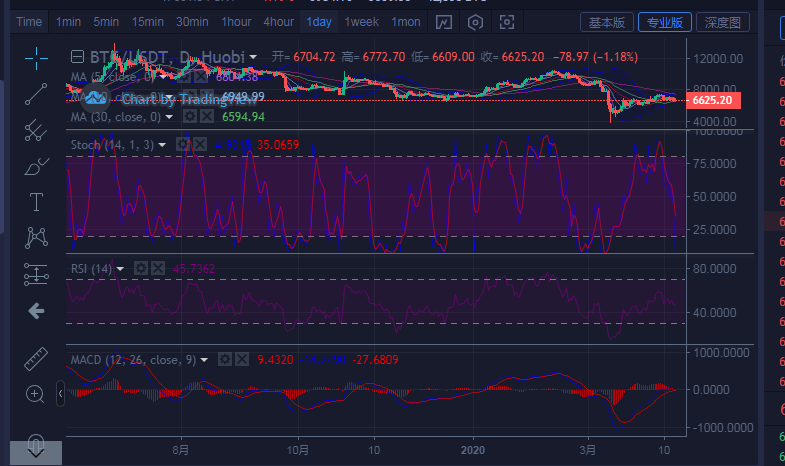Viewport: 785px width, 466px height.
Task: Click the MA 30 value 6594.94
Action: [243, 117]
